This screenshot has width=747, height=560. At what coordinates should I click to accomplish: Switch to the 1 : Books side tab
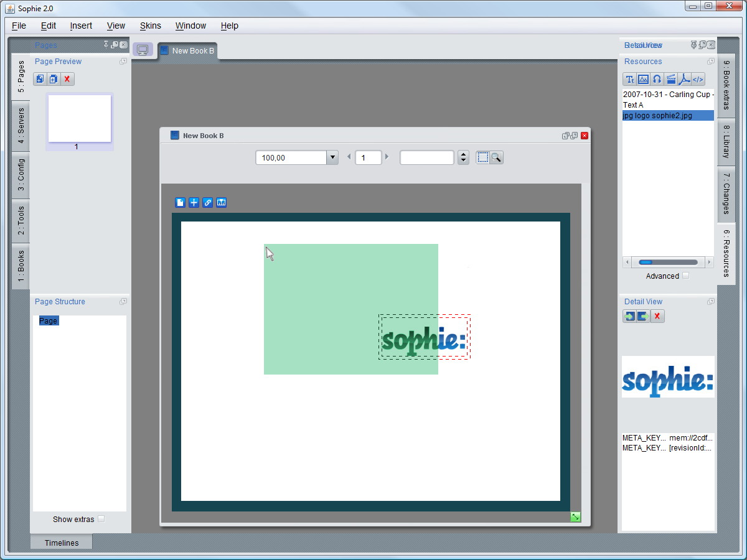21,266
